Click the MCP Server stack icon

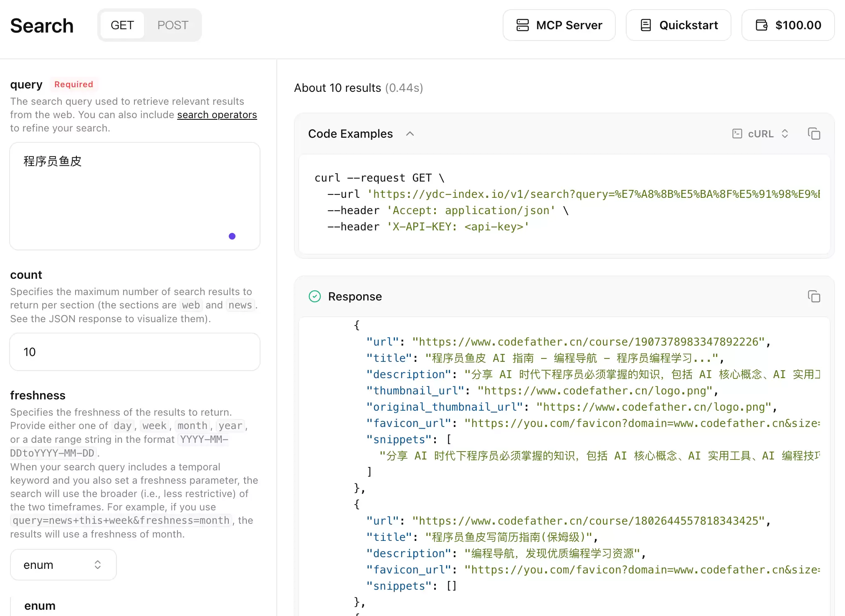tap(523, 25)
